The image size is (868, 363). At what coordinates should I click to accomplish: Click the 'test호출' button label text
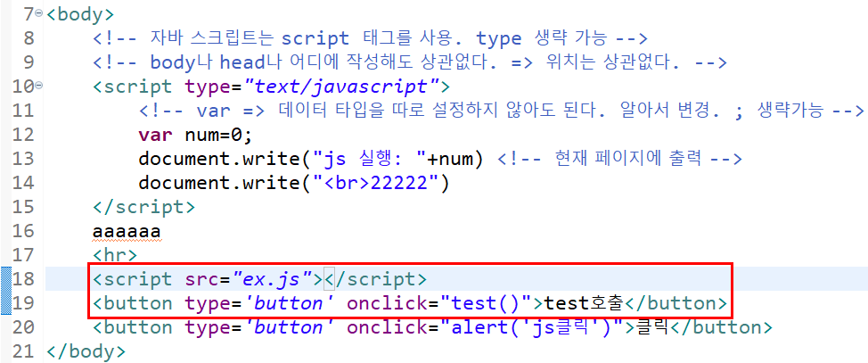coord(584,304)
